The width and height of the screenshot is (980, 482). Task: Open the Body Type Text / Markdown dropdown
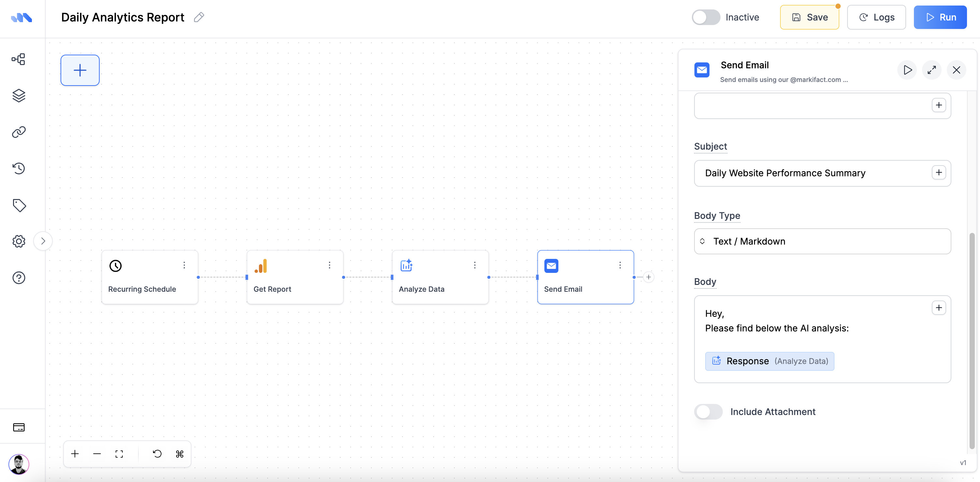[x=822, y=241]
